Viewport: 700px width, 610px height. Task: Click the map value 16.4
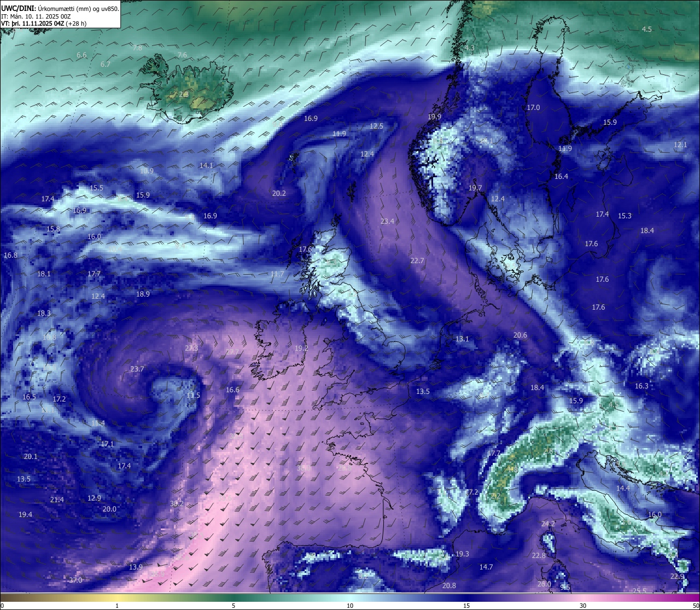pos(561,176)
